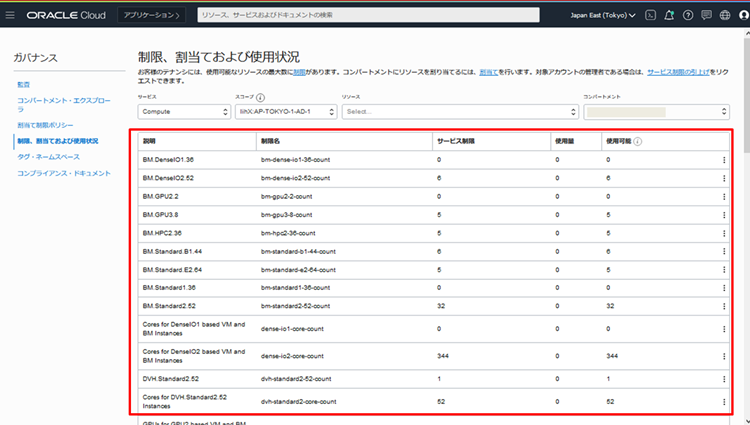The width and height of the screenshot is (750, 425).
Task: Open actions menu for DVH.Standard2.52 row
Action: click(724, 379)
